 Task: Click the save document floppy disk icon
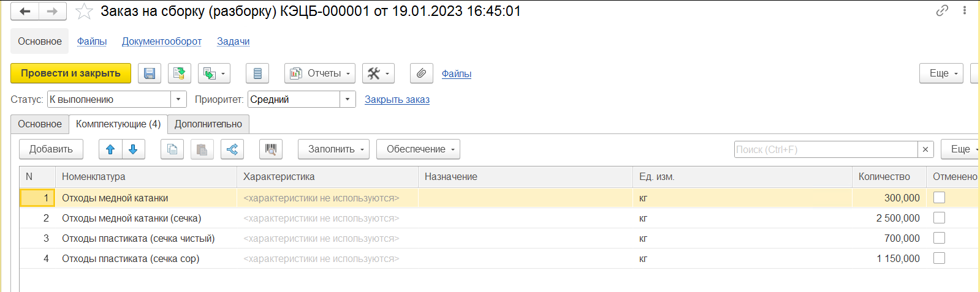[x=149, y=73]
